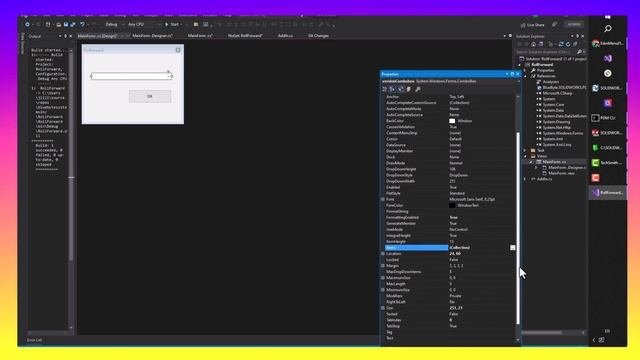640x360 pixels.
Task: Click the Start debugging play button
Action: (172, 24)
